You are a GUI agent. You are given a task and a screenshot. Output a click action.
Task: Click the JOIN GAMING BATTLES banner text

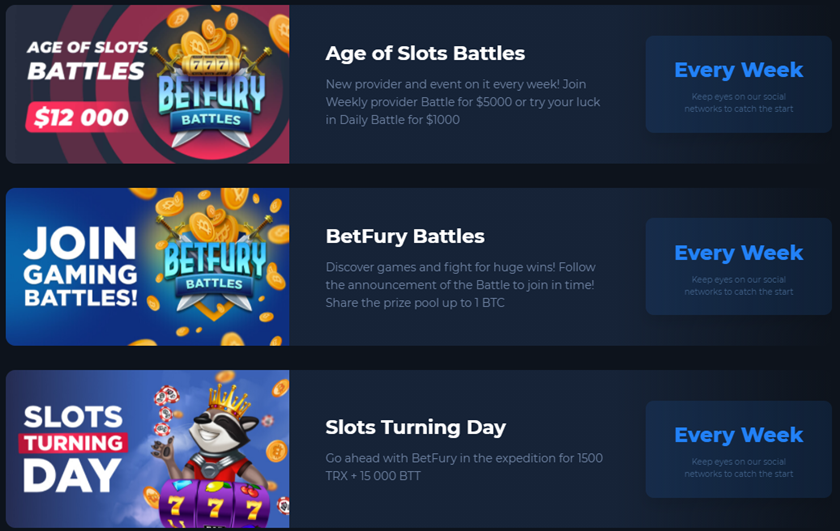(x=80, y=266)
